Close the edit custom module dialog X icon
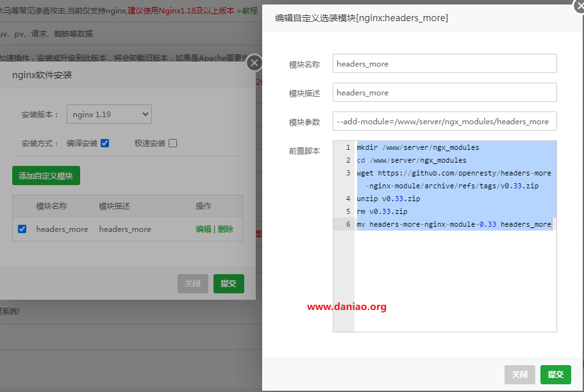Screen dimensions: 584x392 pyautogui.click(x=579, y=6)
